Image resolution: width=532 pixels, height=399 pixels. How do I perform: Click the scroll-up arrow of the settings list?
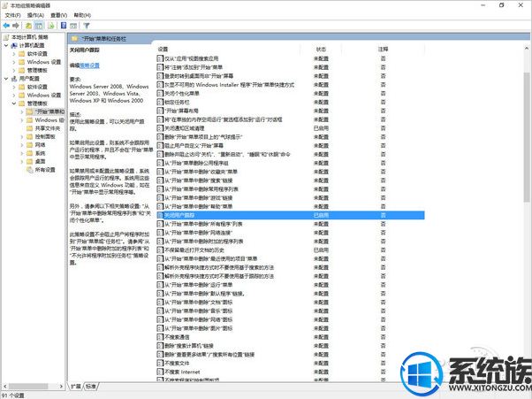click(x=527, y=49)
